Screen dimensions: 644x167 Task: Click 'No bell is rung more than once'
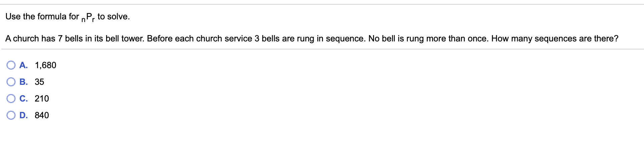(x=428, y=38)
